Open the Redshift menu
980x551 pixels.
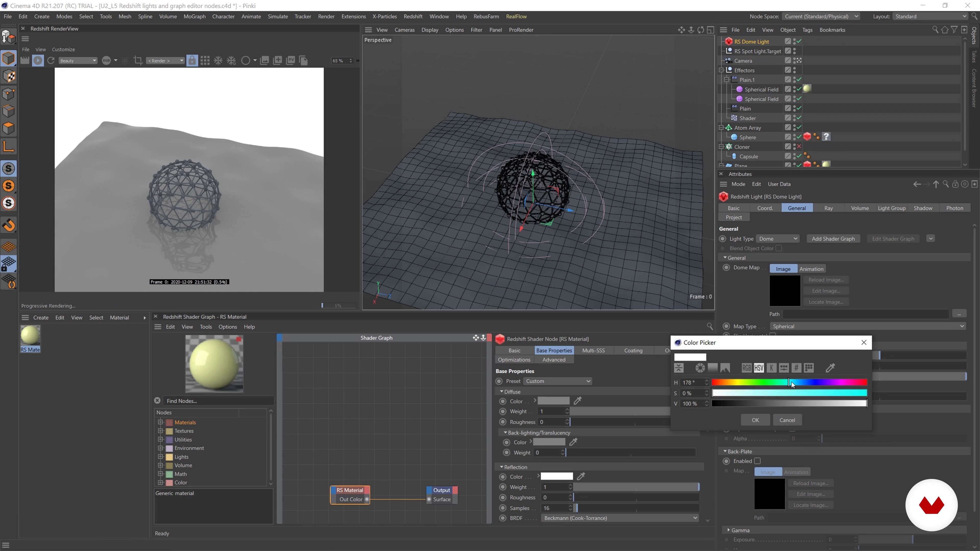(413, 16)
